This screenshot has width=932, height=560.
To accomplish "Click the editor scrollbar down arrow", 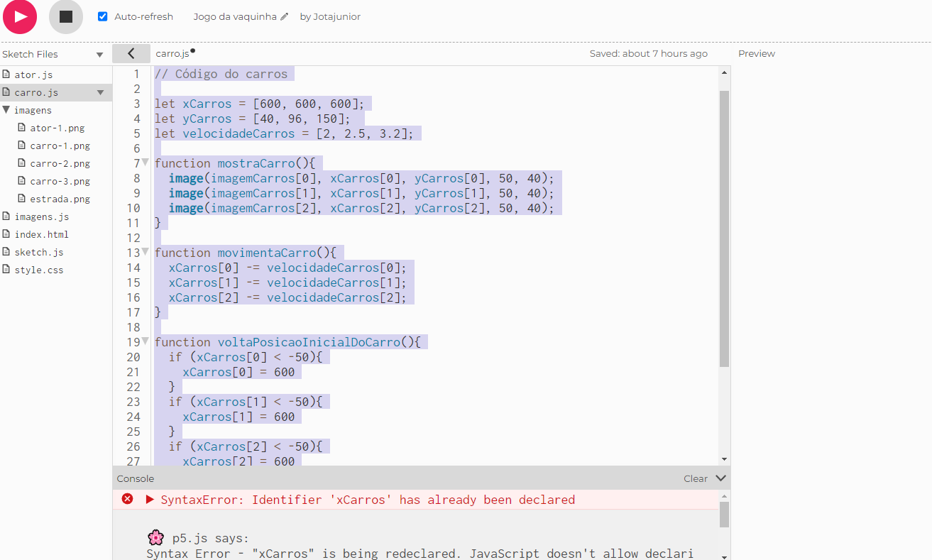I will (x=724, y=459).
